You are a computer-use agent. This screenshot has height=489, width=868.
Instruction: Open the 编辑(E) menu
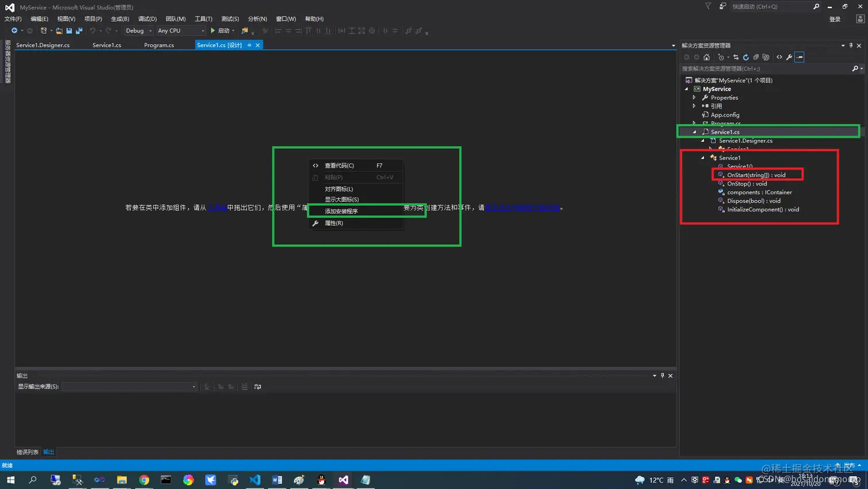(39, 19)
